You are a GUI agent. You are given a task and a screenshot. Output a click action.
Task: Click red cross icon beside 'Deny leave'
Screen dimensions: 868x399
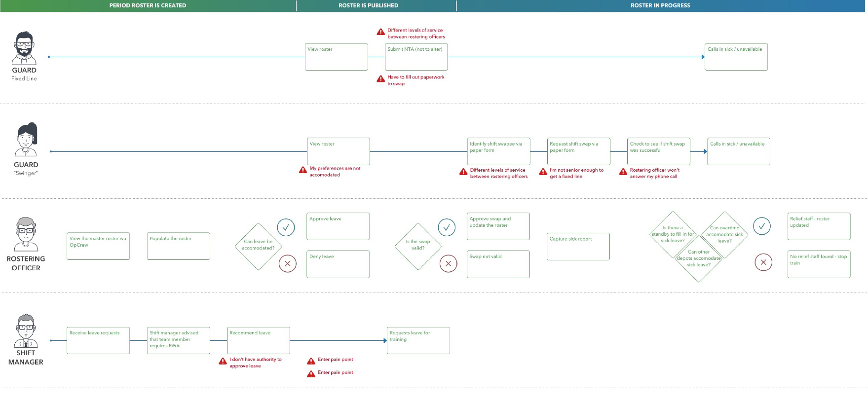click(288, 263)
